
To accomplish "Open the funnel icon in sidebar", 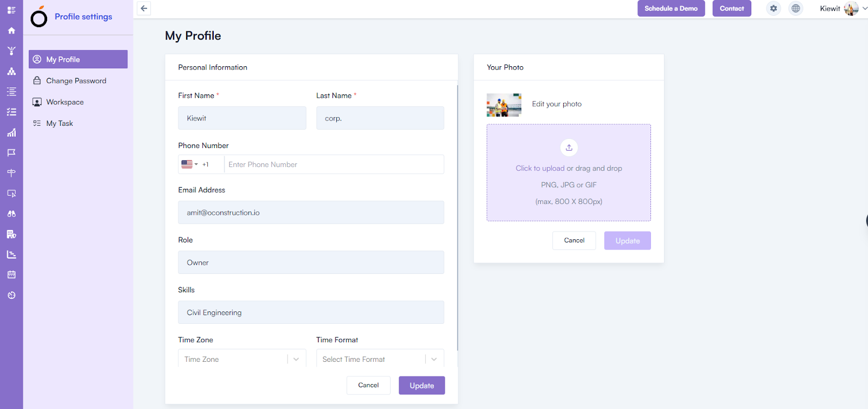I will 11,51.
